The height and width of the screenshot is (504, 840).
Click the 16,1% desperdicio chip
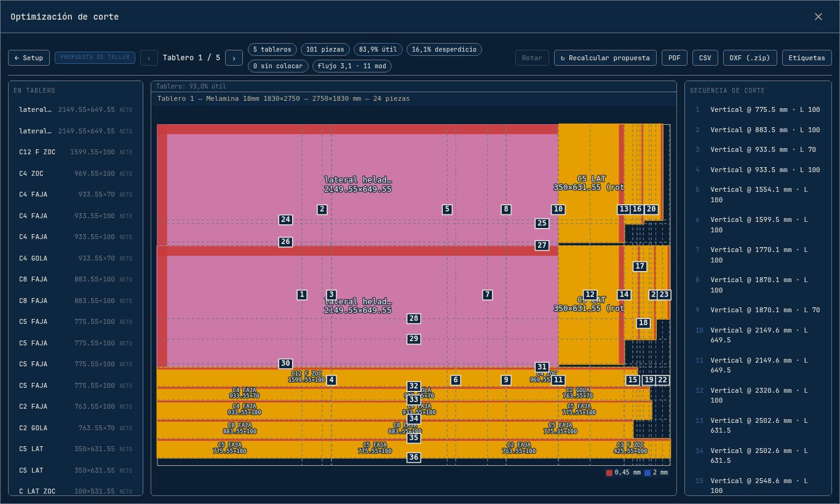tap(444, 49)
